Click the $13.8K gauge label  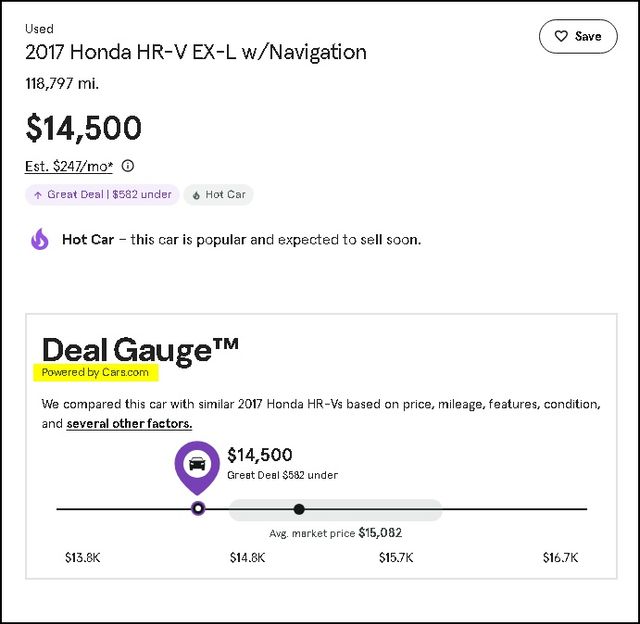pyautogui.click(x=83, y=557)
